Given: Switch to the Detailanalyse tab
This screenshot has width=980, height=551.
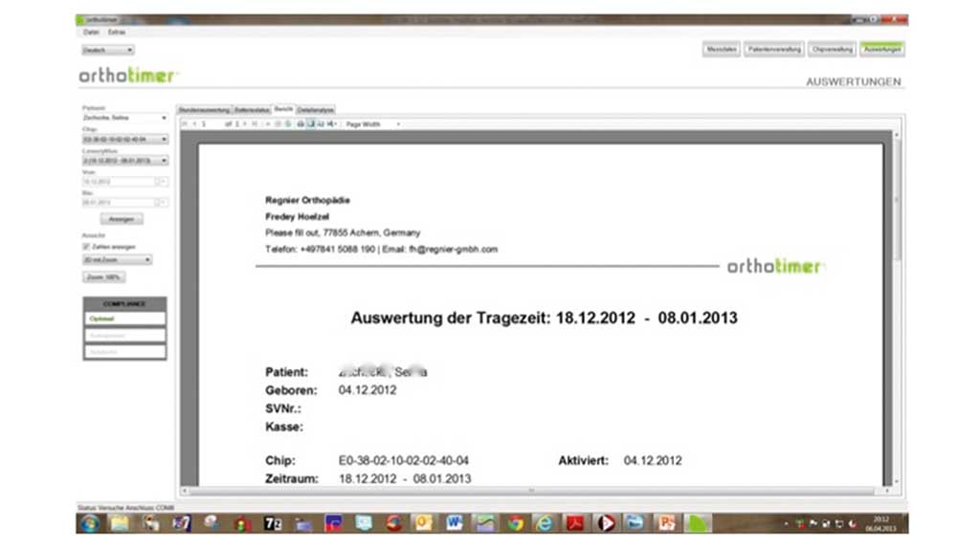Looking at the screenshot, I should click(316, 110).
